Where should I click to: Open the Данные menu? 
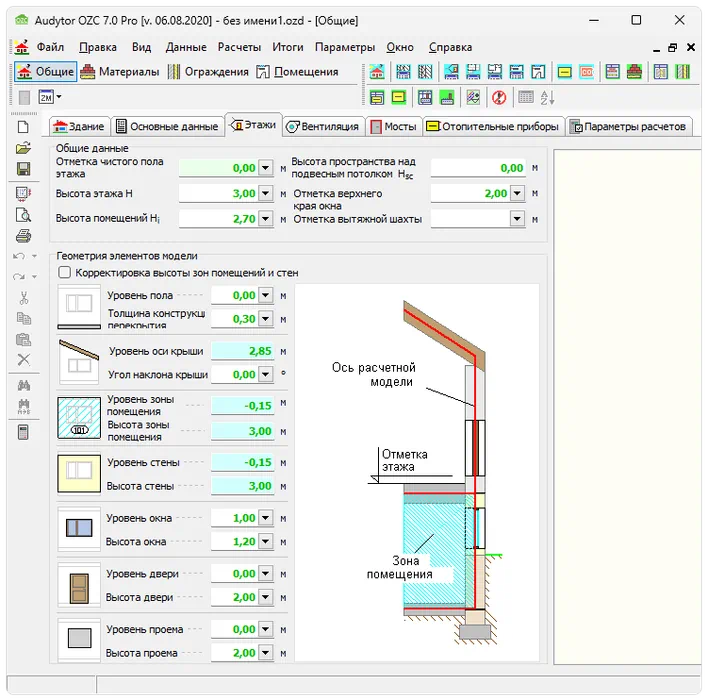[186, 47]
